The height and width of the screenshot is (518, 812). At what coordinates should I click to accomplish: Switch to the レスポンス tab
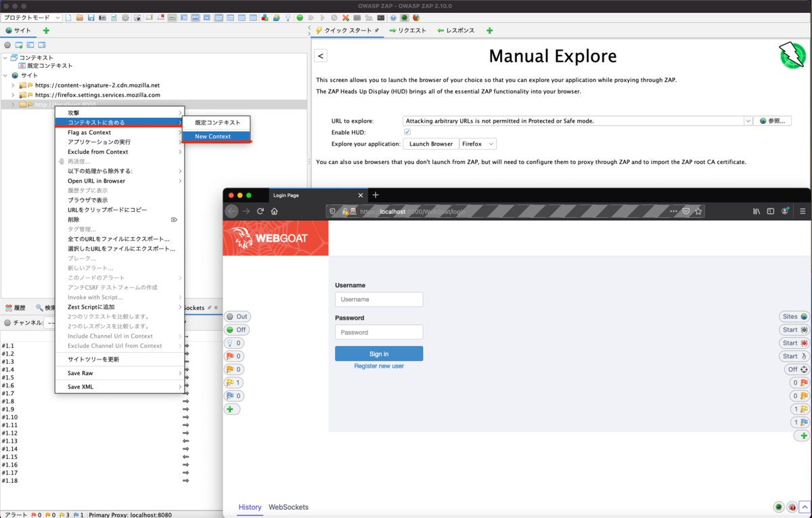(x=455, y=30)
